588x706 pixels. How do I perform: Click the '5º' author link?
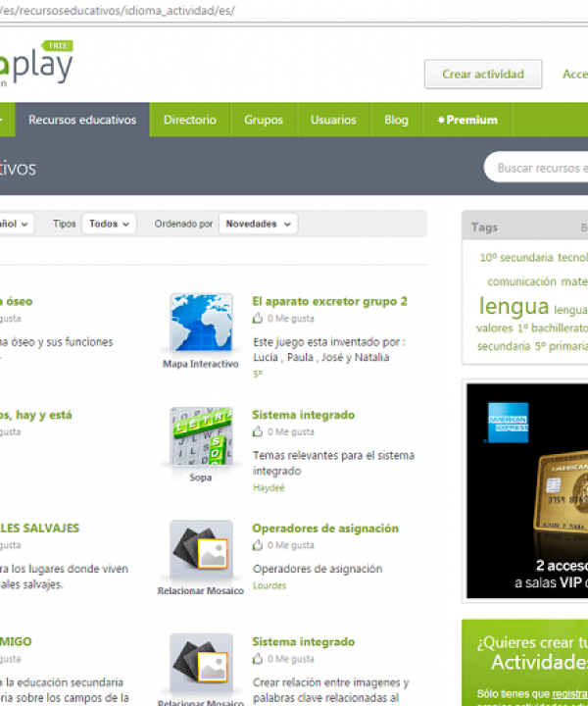coord(258,374)
